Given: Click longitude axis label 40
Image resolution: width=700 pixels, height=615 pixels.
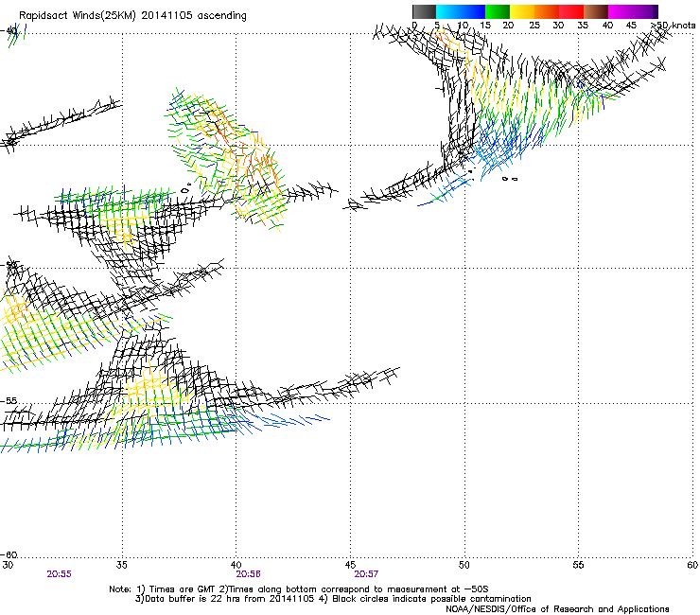Looking at the screenshot, I should tap(236, 565).
